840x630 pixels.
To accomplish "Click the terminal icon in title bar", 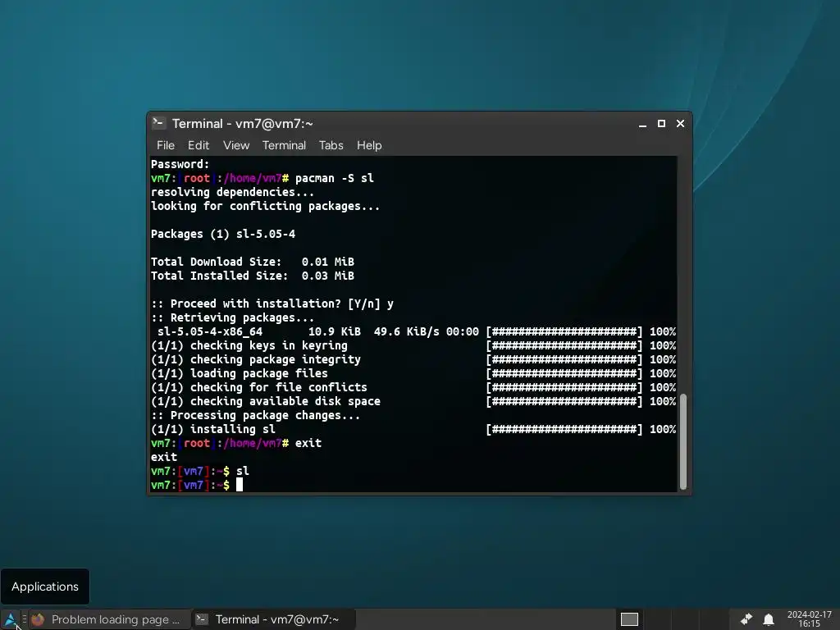I will pyautogui.click(x=158, y=123).
